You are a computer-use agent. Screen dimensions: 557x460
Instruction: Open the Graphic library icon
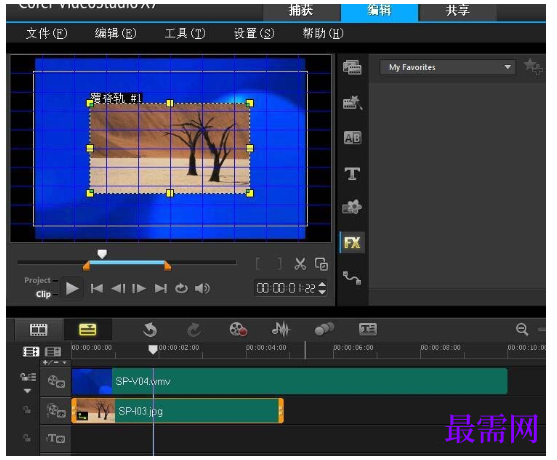pyautogui.click(x=352, y=207)
